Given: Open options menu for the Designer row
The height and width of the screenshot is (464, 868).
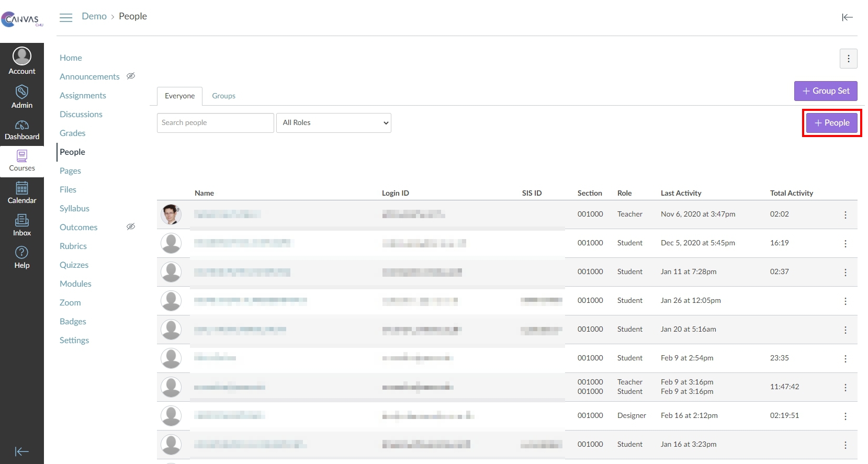Looking at the screenshot, I should coord(845,416).
